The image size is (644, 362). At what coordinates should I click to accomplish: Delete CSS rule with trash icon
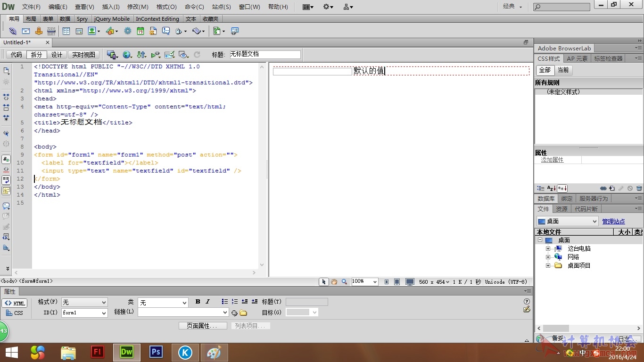coord(639,189)
